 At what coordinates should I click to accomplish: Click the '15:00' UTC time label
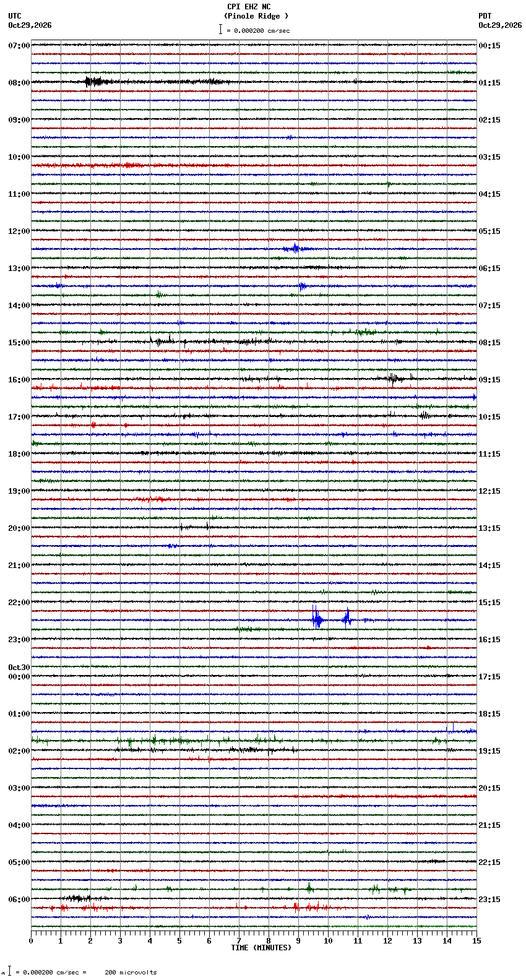(x=19, y=343)
